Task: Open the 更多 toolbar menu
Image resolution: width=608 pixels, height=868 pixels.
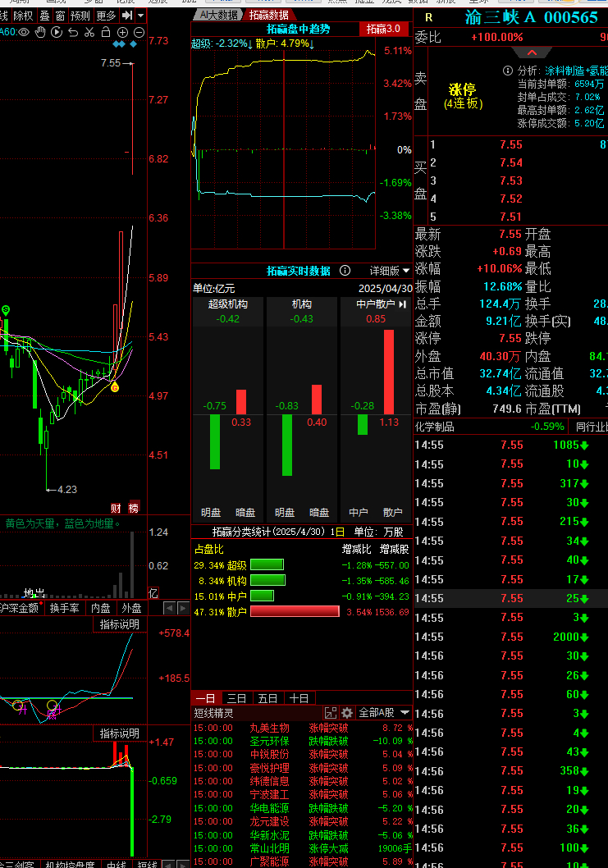Action: pyautogui.click(x=107, y=16)
